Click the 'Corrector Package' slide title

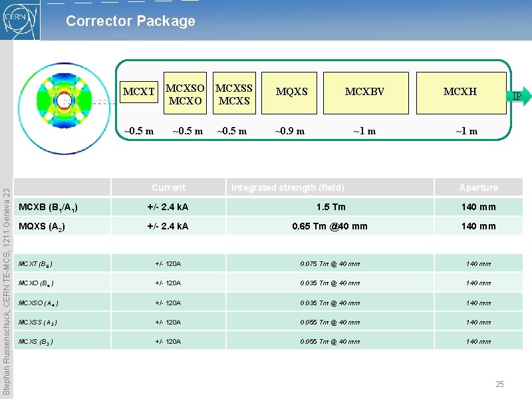pyautogui.click(x=130, y=21)
